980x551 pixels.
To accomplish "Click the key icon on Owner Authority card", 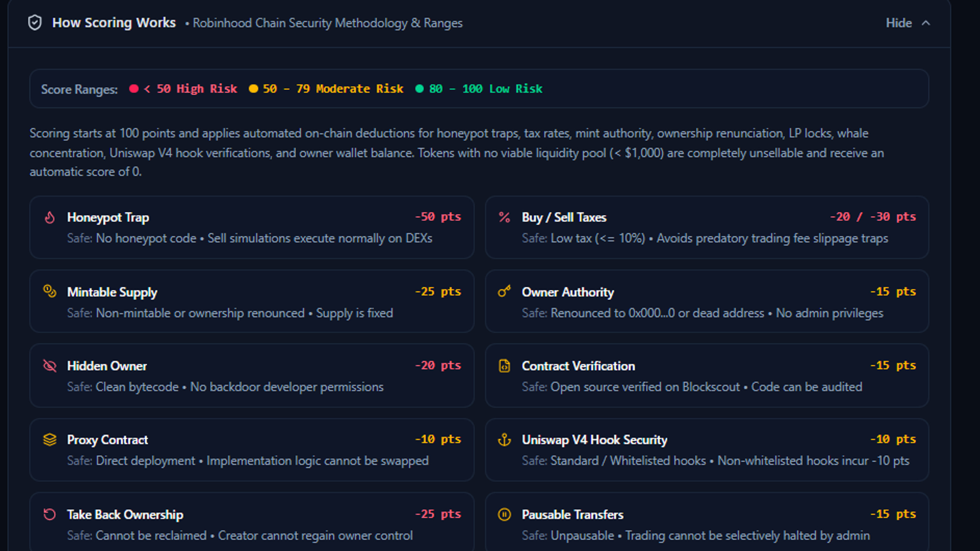I will (x=504, y=291).
